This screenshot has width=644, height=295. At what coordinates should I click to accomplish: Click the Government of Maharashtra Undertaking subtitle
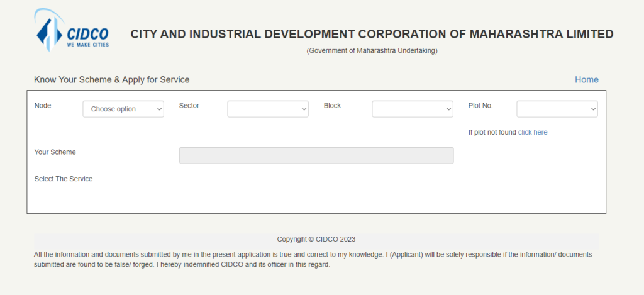(372, 50)
